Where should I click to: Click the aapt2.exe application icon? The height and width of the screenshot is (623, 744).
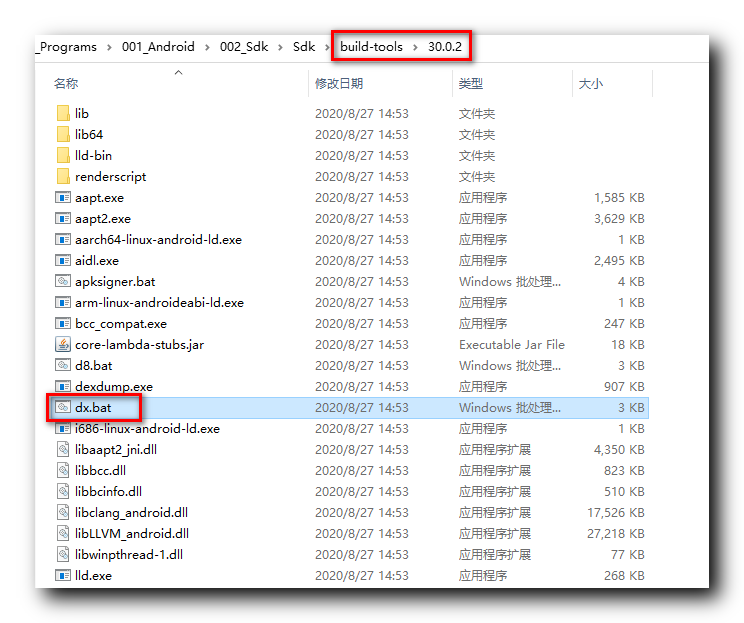tap(63, 218)
